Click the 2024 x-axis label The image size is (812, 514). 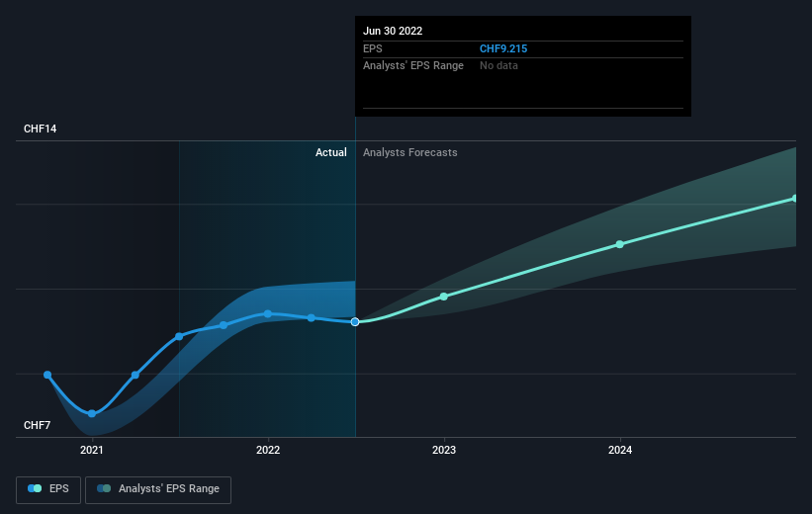(620, 450)
